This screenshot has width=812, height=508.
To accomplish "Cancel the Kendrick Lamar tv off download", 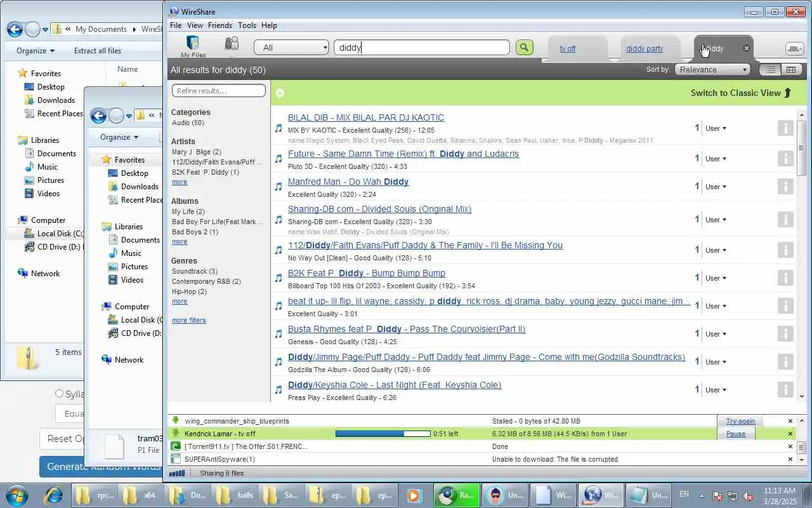I will 790,434.
